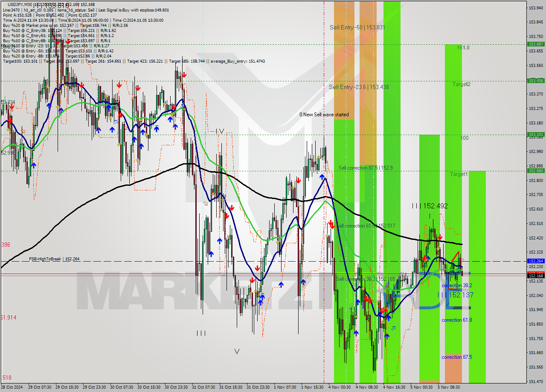The image size is (546, 392).
Task: Click the green 153.697 price tag on axis
Action: (536, 44)
